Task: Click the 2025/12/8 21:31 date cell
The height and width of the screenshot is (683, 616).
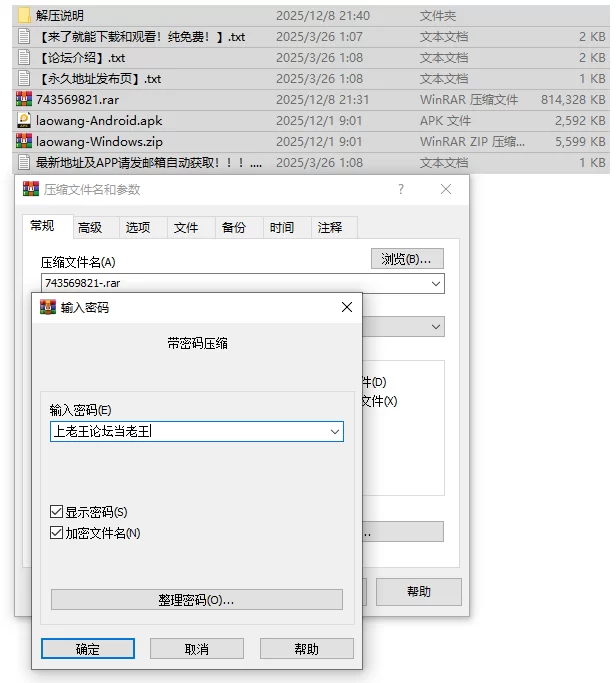Action: pyautogui.click(x=322, y=100)
